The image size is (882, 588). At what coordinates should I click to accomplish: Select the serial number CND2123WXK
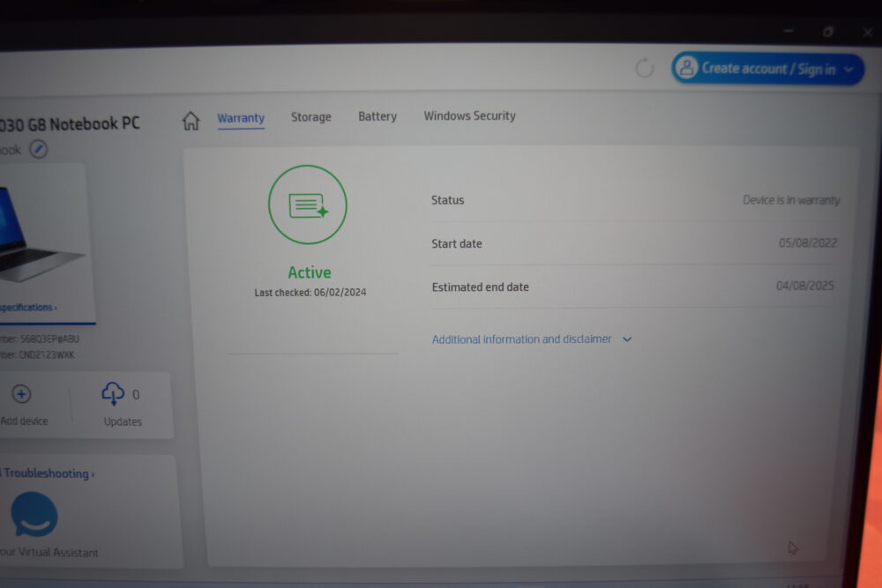[47, 354]
